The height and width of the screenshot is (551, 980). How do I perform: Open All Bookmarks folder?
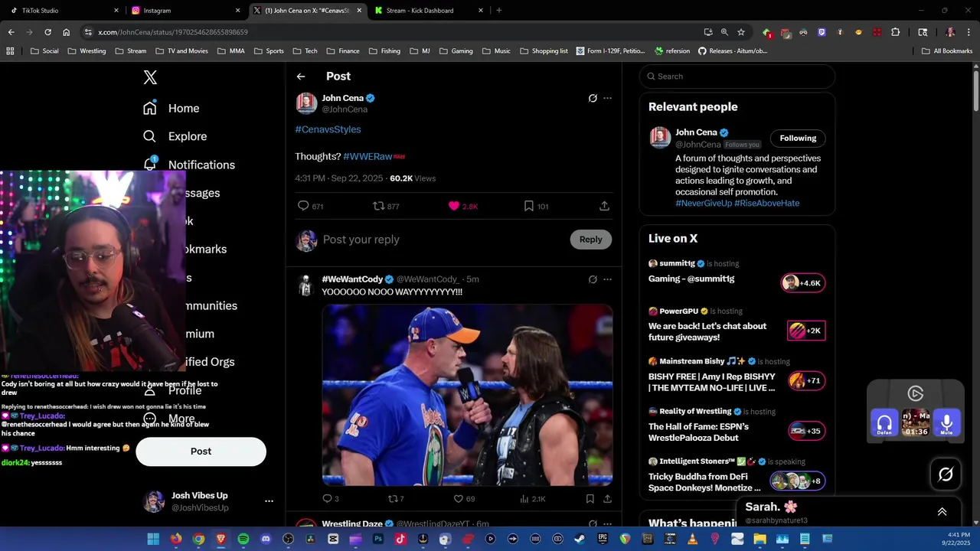click(x=947, y=51)
